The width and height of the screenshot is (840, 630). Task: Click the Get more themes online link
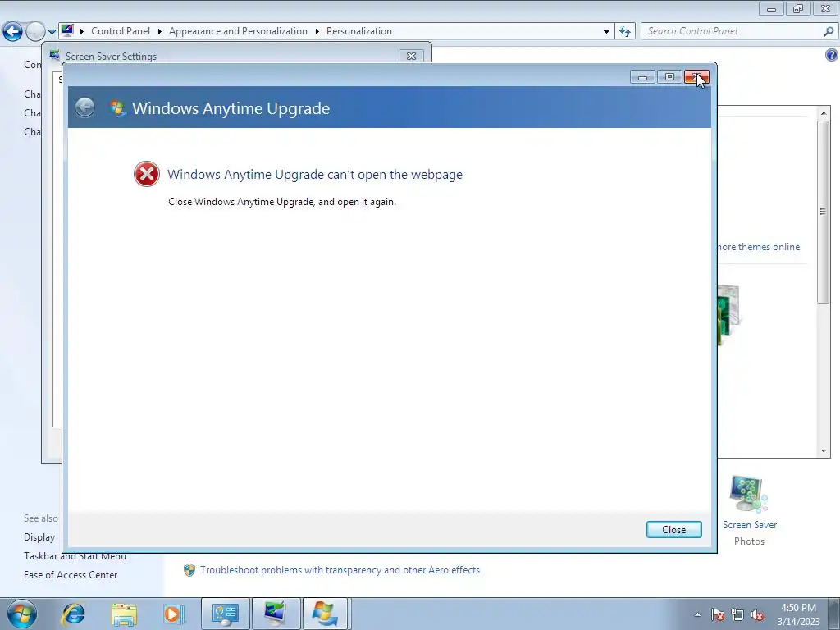(x=758, y=247)
